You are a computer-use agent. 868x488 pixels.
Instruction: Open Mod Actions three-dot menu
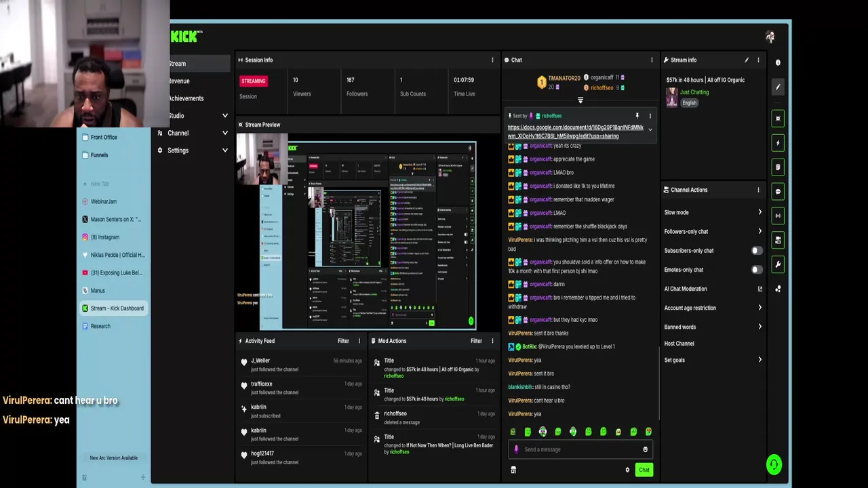coord(492,341)
